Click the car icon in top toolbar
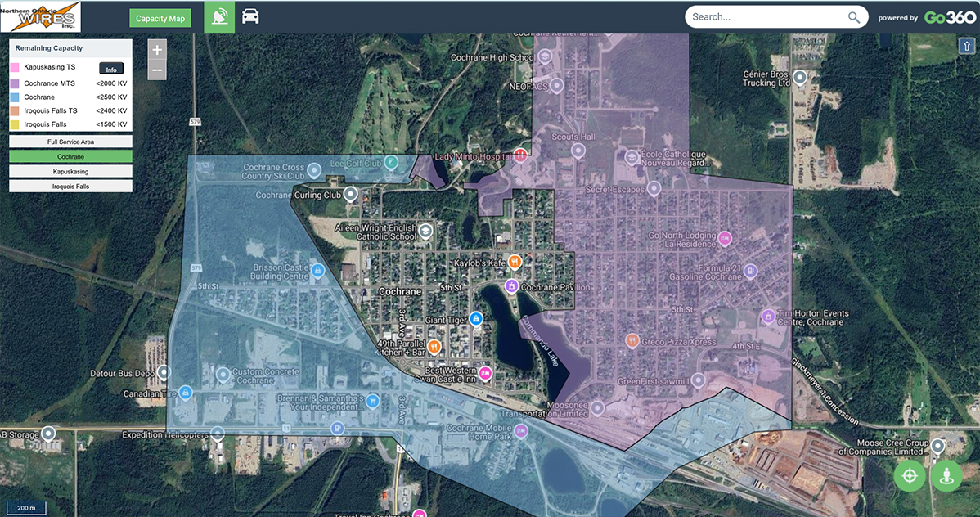The image size is (980, 517). (x=250, y=16)
